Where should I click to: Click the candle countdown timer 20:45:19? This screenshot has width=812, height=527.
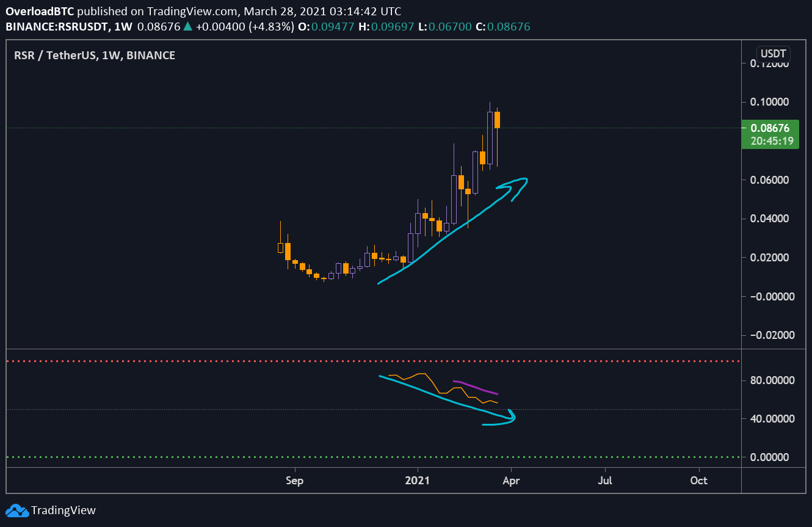click(772, 141)
